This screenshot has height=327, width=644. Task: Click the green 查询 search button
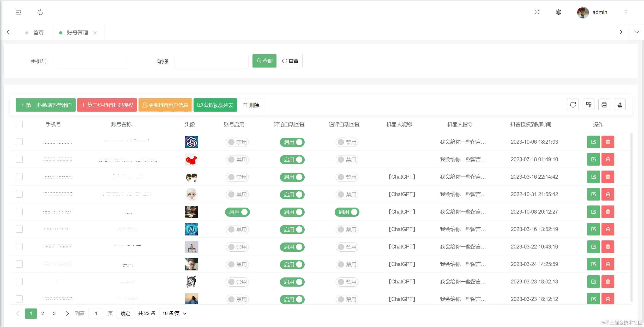tap(264, 61)
